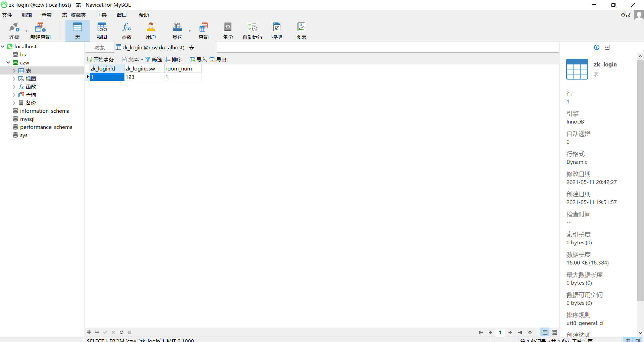Click the 筛选 filter button
The height and width of the screenshot is (342, 644).
pos(154,59)
